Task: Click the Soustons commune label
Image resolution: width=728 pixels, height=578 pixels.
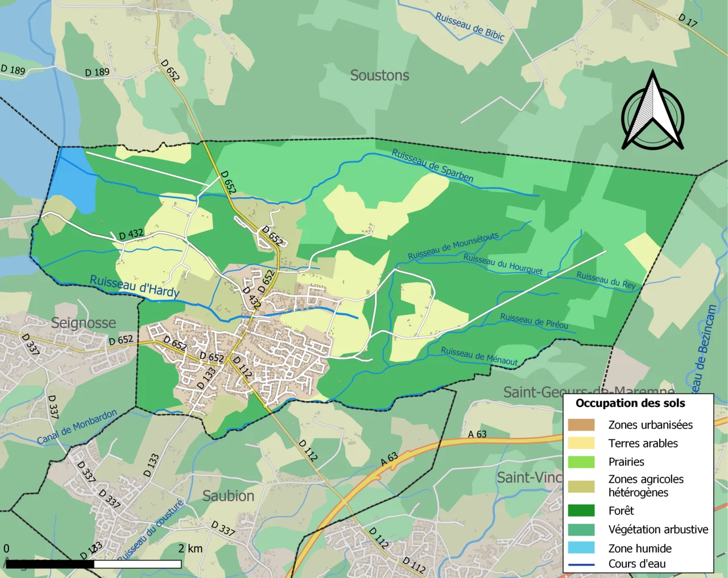Action: tap(379, 76)
